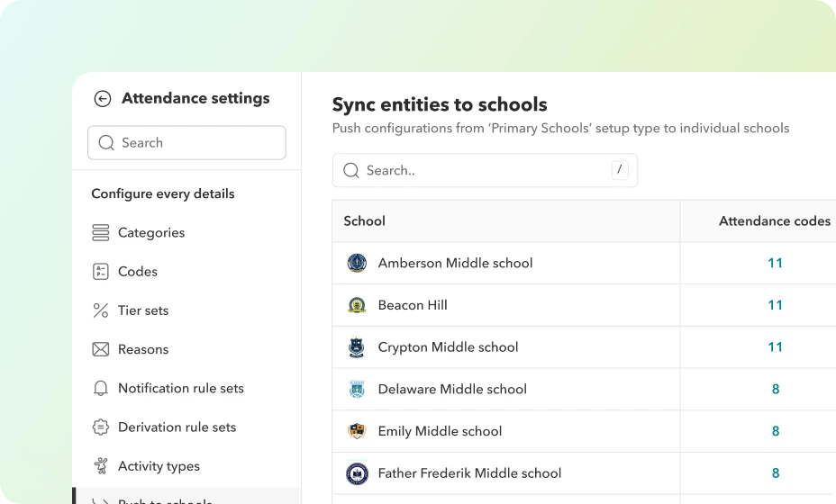Open Emily Middle school attendance codes count
The image size is (836, 504).
coord(776,431)
